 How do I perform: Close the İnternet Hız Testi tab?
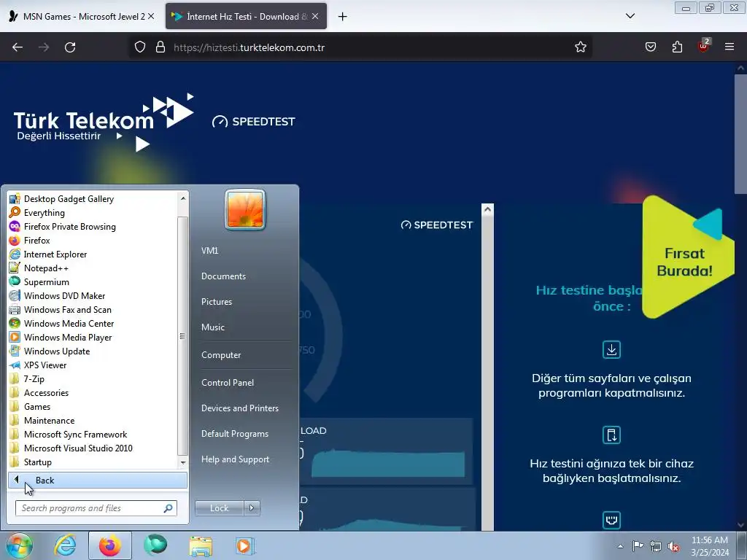[315, 16]
